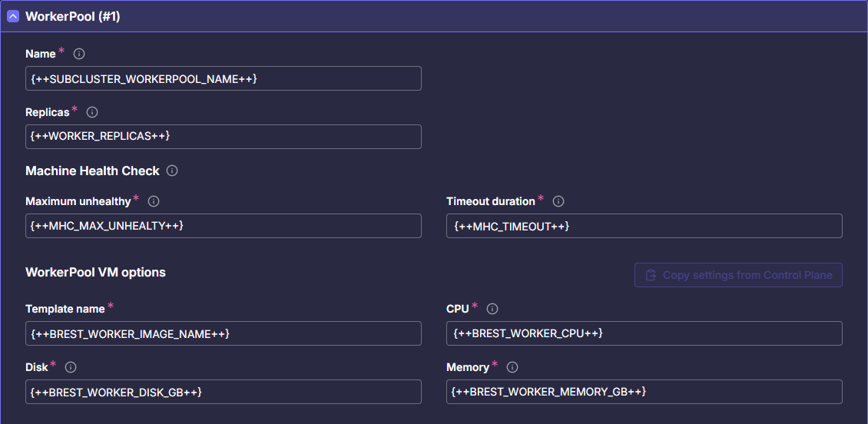Click the Maximum unhealthy info icon
This screenshot has height=424, width=868.
[x=154, y=201]
